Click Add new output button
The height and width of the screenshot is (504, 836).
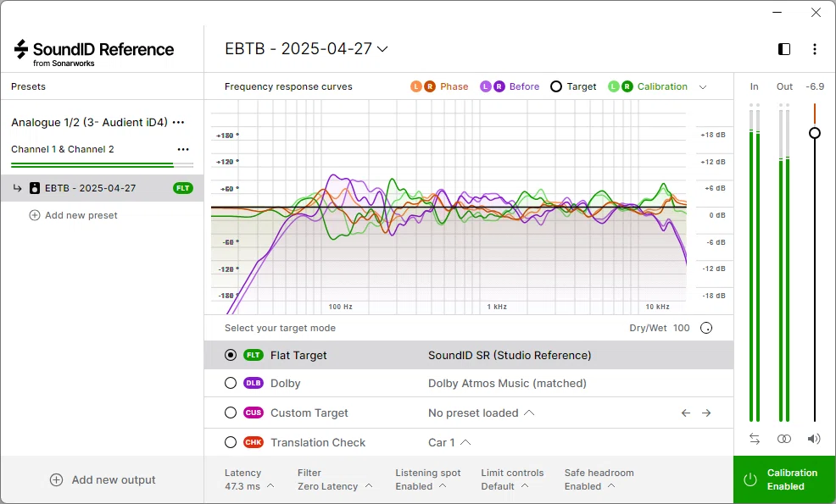103,480
